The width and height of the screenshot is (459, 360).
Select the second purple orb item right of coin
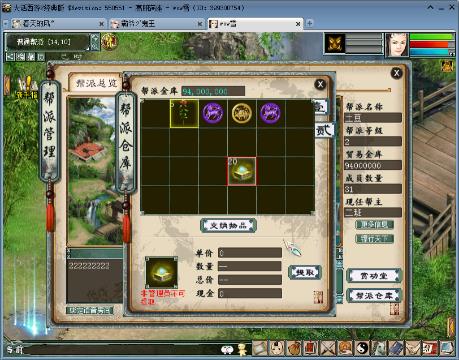[x=270, y=113]
